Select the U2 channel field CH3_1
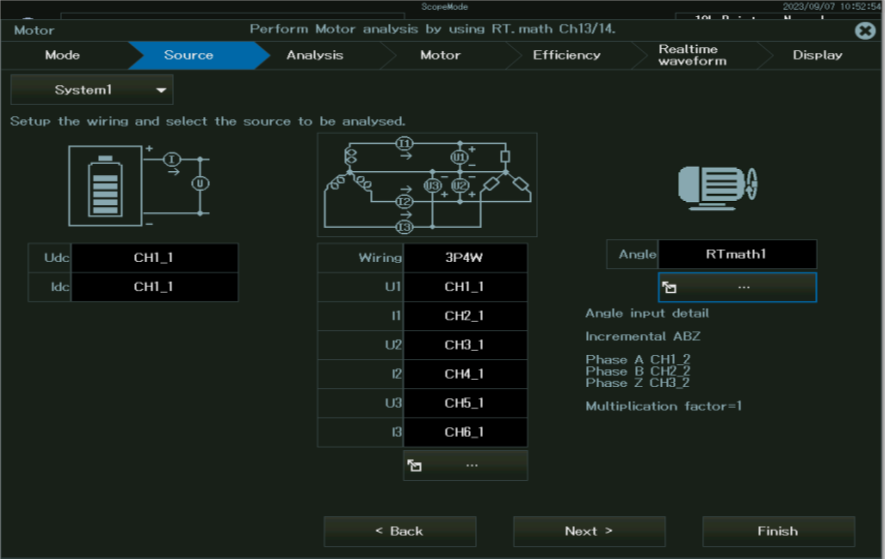This screenshot has height=559, width=885. (x=465, y=345)
